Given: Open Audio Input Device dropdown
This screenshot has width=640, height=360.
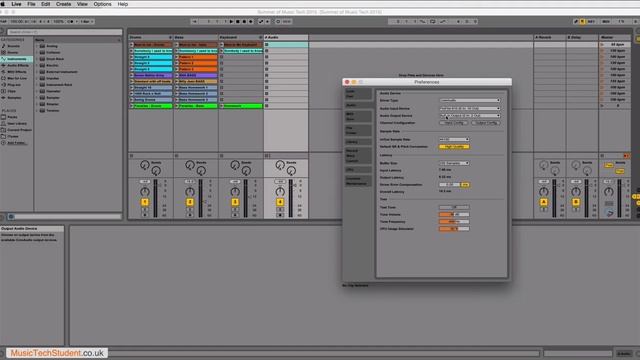Looking at the screenshot, I should [x=470, y=109].
